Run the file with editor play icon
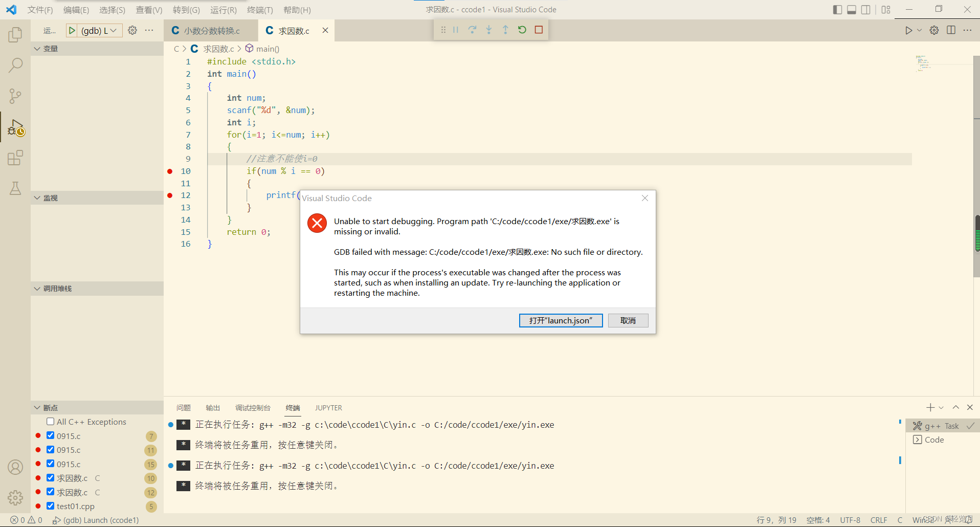The image size is (980, 527). click(x=908, y=30)
